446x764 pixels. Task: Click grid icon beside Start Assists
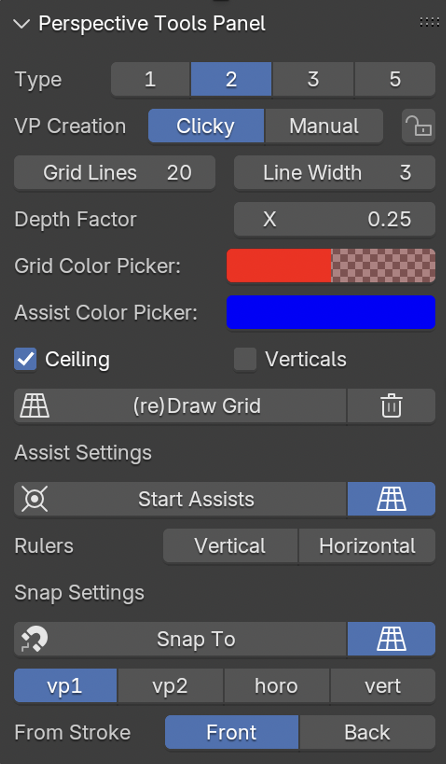click(391, 499)
